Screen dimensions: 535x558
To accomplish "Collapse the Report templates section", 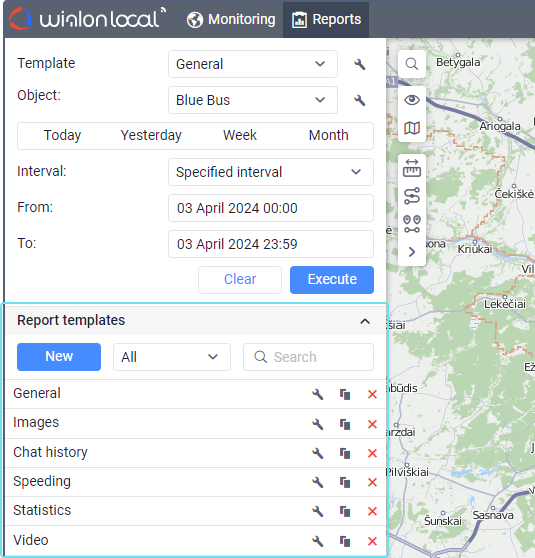I will (365, 321).
